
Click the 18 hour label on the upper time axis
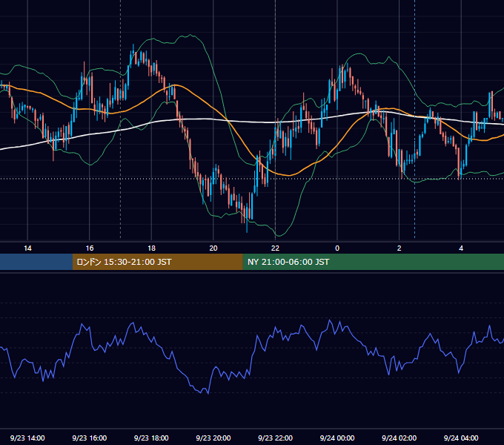pos(151,248)
